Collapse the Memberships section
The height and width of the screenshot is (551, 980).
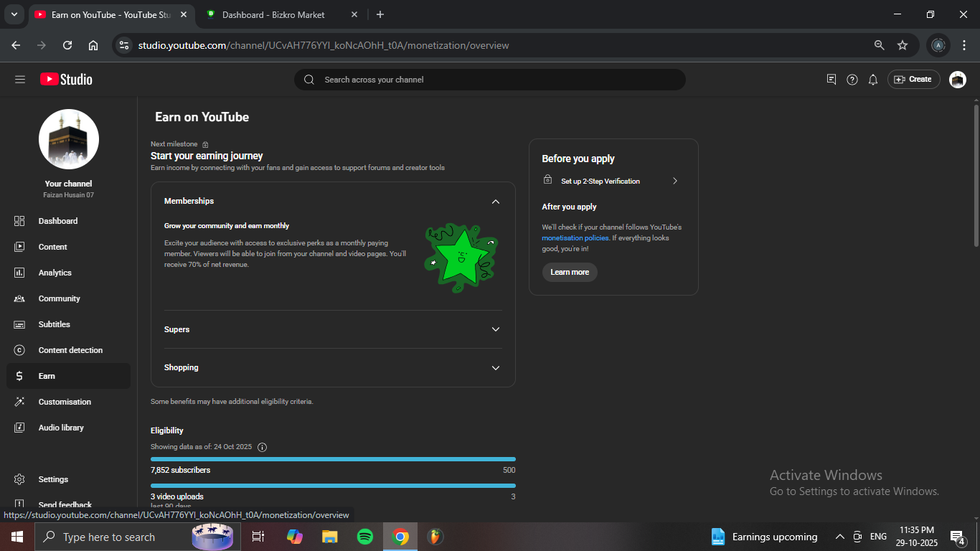tap(495, 202)
